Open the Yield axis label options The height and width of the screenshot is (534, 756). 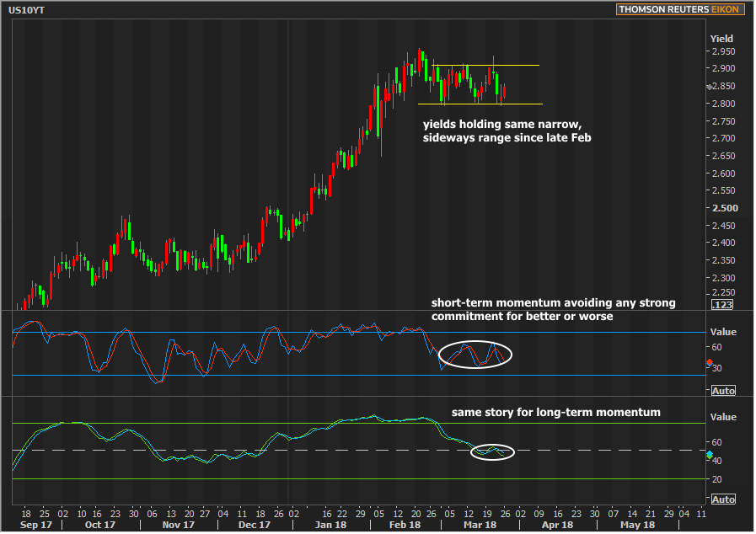coord(721,39)
